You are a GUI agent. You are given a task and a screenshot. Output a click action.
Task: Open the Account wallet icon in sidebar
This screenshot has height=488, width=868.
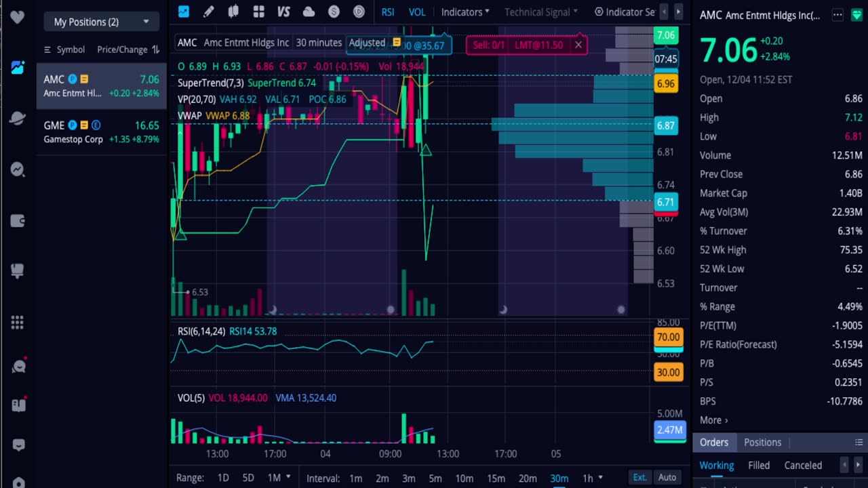(18, 220)
